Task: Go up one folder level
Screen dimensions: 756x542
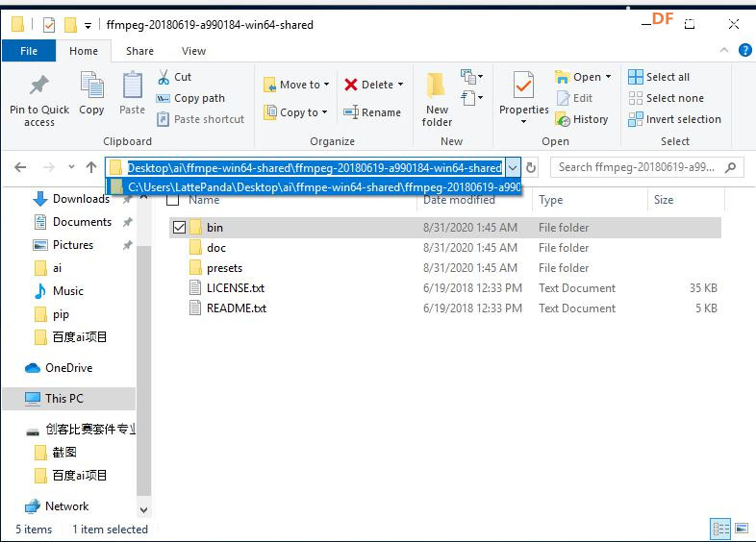Action: [91, 167]
